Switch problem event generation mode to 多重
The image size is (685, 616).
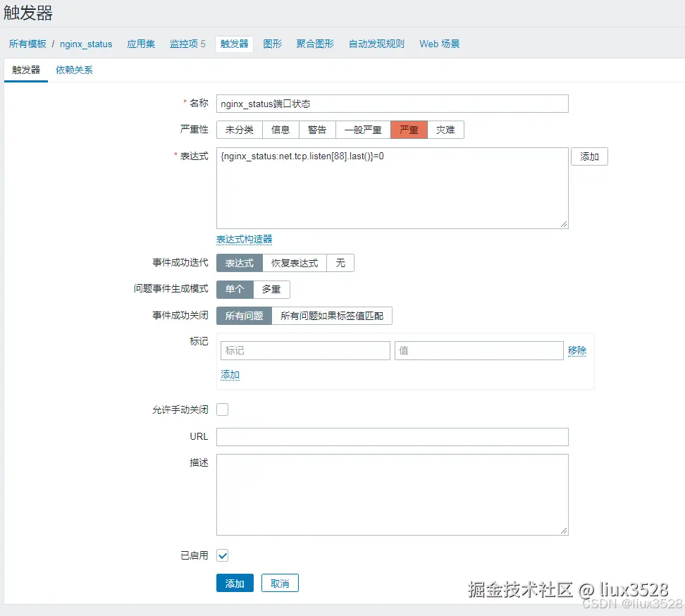coord(271,289)
